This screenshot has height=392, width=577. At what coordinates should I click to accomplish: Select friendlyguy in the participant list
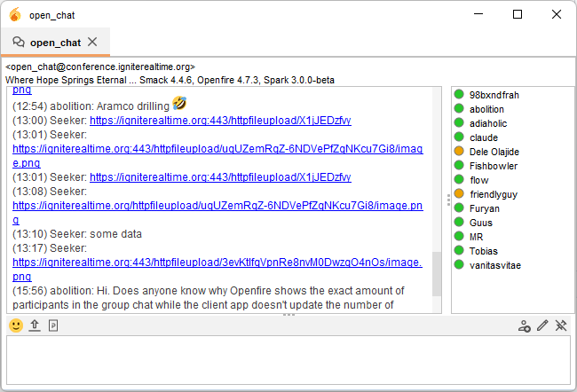pos(493,194)
